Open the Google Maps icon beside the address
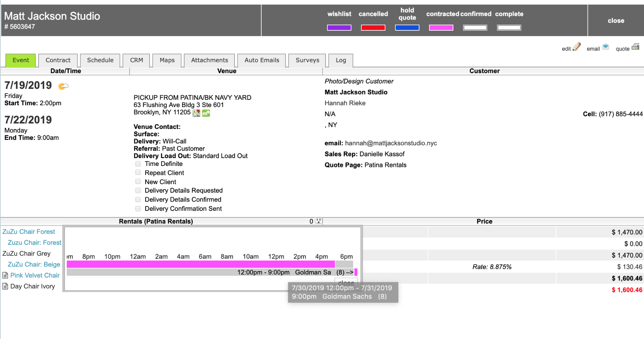 (196, 113)
